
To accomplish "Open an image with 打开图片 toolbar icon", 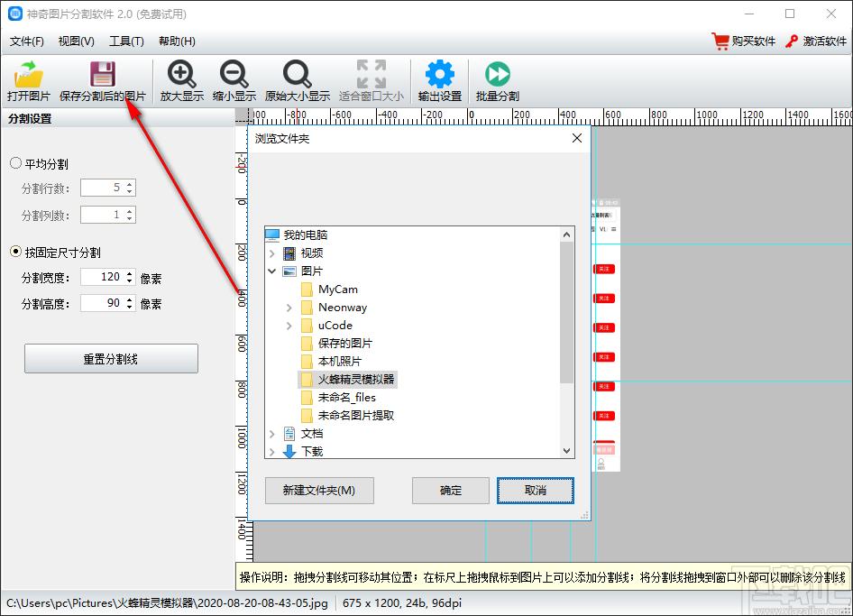I will coord(28,80).
